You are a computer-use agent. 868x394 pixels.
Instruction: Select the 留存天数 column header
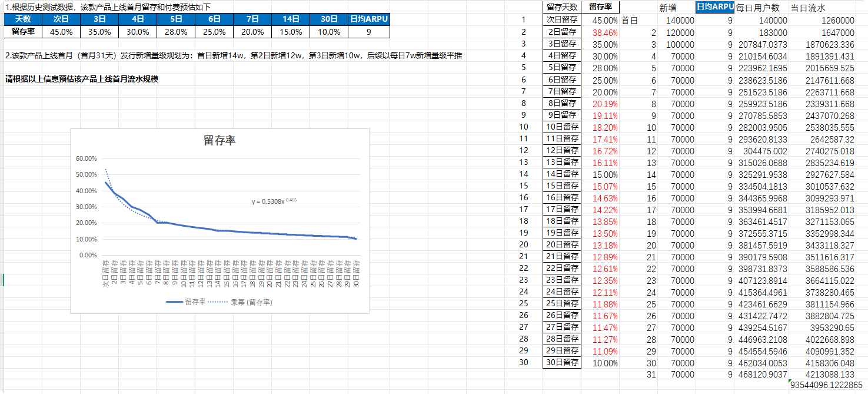tap(562, 7)
